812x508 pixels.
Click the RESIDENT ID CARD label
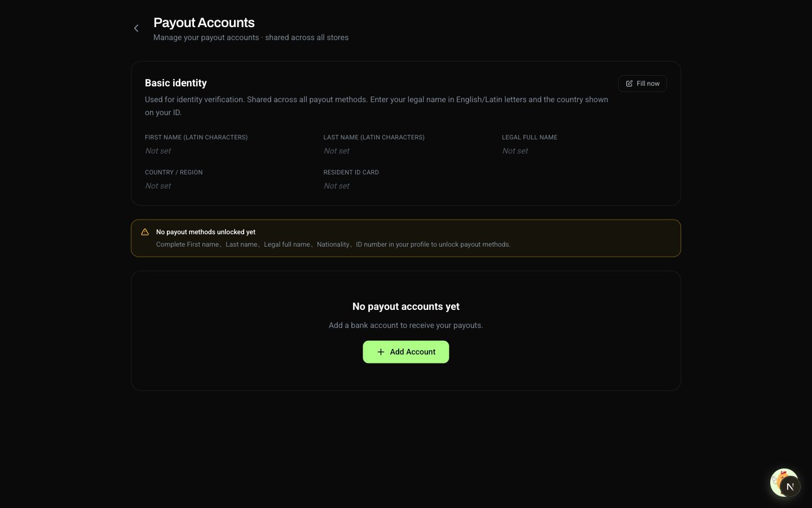tap(351, 172)
